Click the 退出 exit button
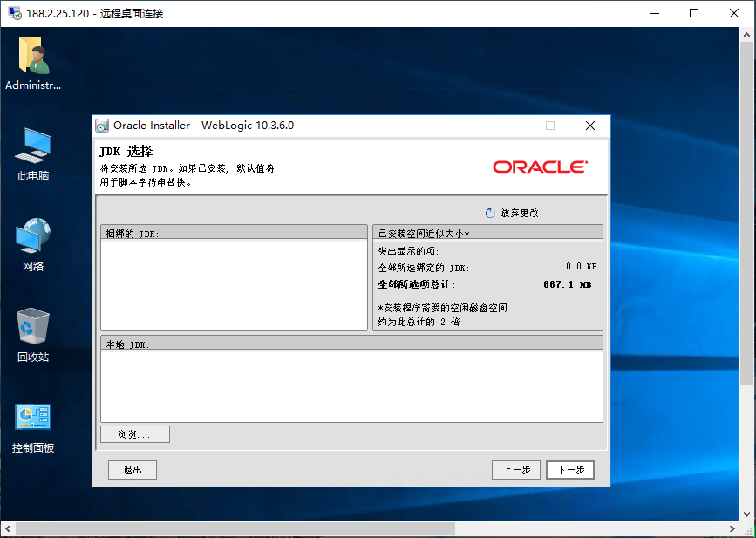This screenshot has width=756, height=538. coord(133,470)
